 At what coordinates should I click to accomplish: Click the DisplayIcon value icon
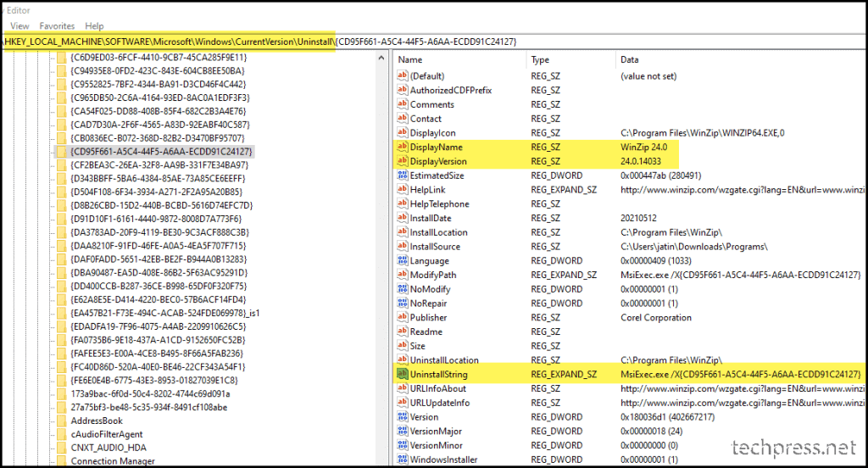click(x=403, y=132)
